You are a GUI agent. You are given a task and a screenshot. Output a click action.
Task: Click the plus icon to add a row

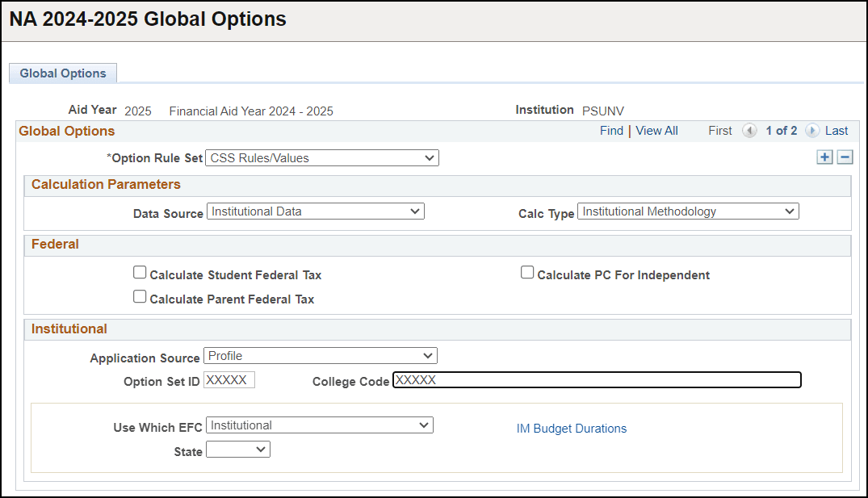click(824, 157)
